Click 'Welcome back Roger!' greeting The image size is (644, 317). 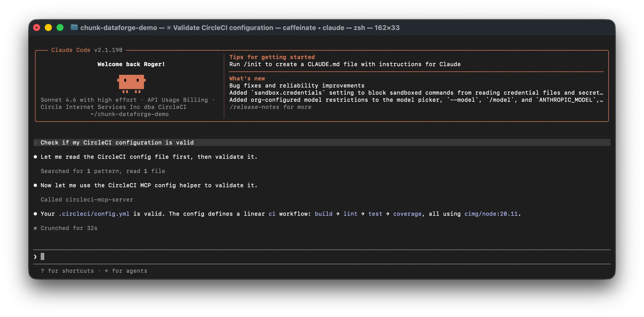tap(131, 64)
